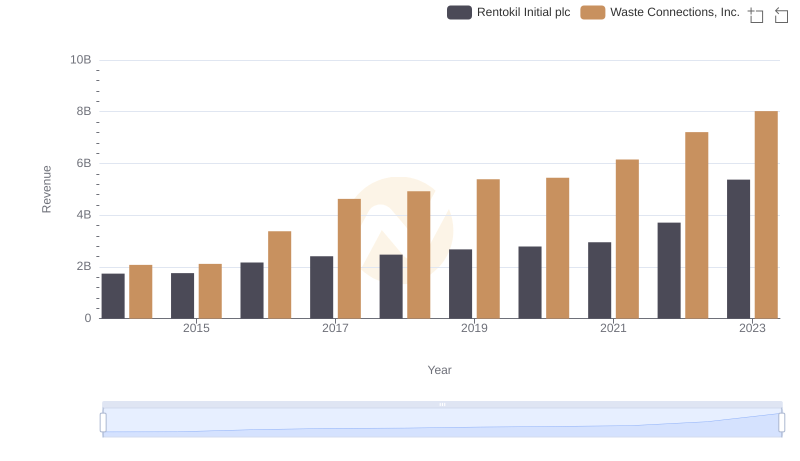Click the top grip bar of zoom slider
Screen dimensions: 800x461
pos(442,404)
